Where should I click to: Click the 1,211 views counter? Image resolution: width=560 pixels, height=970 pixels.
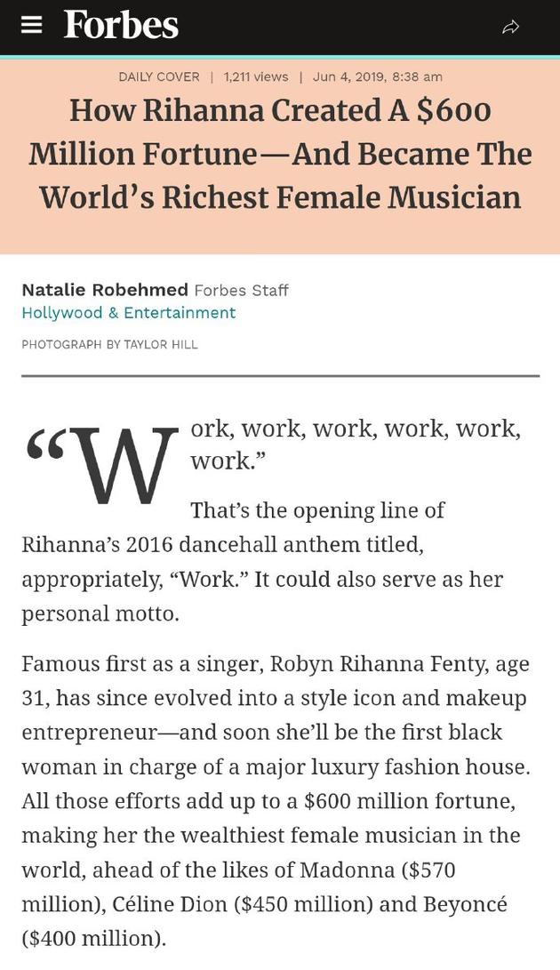click(x=256, y=76)
